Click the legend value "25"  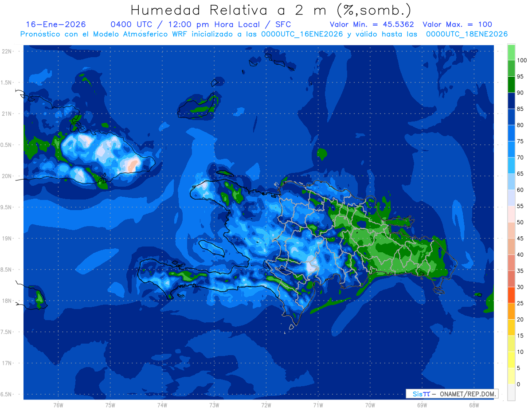click(520, 303)
